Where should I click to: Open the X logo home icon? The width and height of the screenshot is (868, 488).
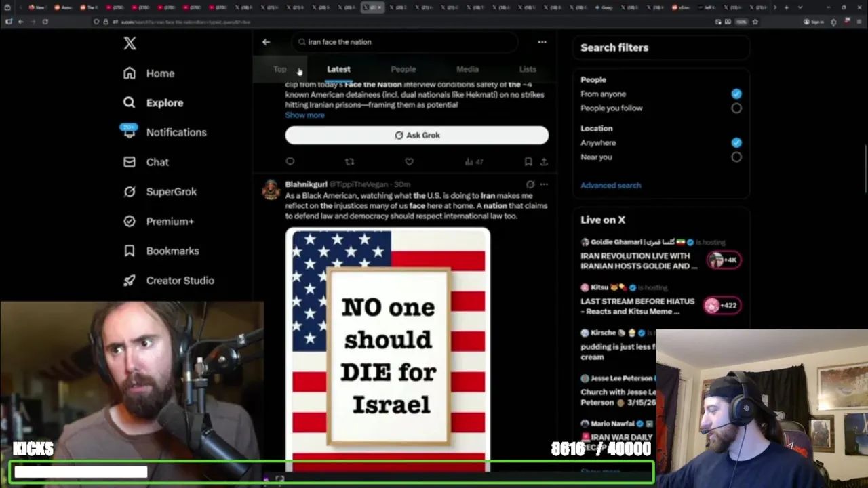click(130, 43)
